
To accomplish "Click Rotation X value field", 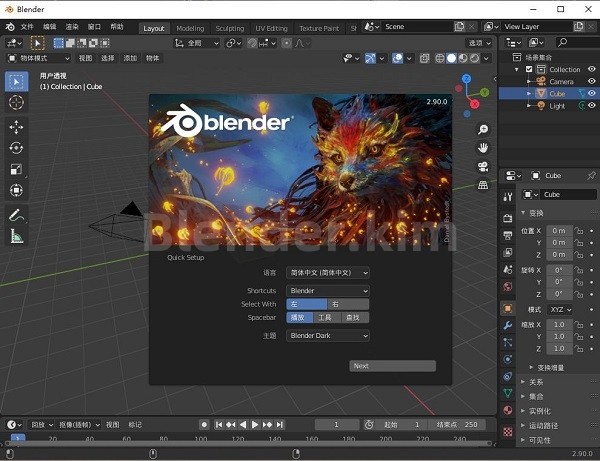I will [559, 270].
